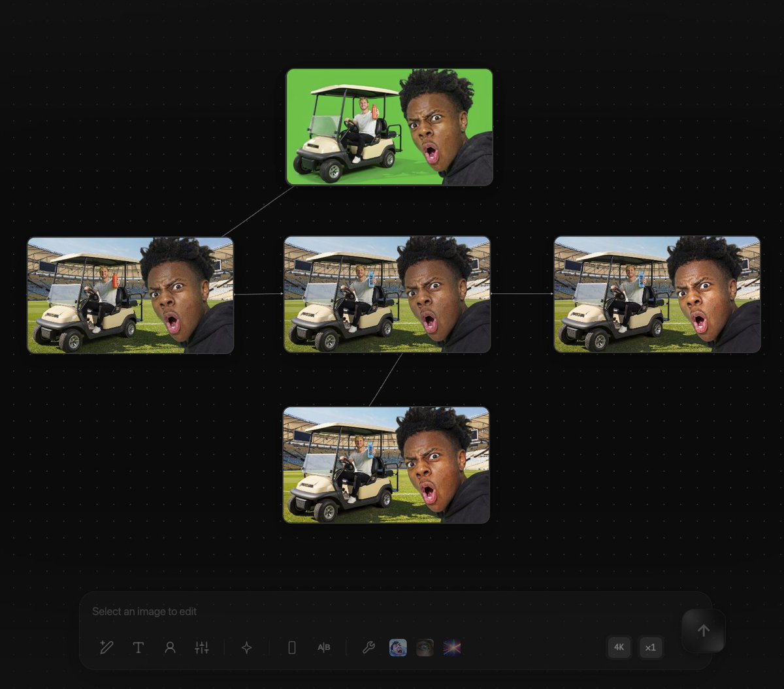The image size is (784, 689).
Task: Select the screaming face preset thumbnail
Action: click(398, 647)
